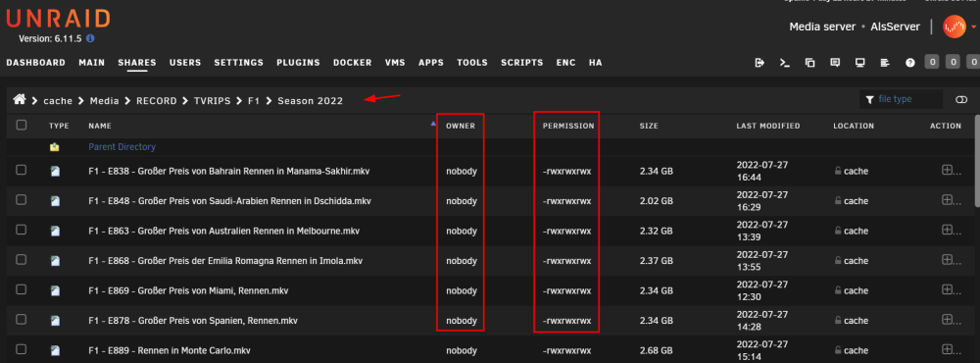Click the vertical scrollbar of the file list
This screenshot has width=980, height=363.
tap(976, 160)
